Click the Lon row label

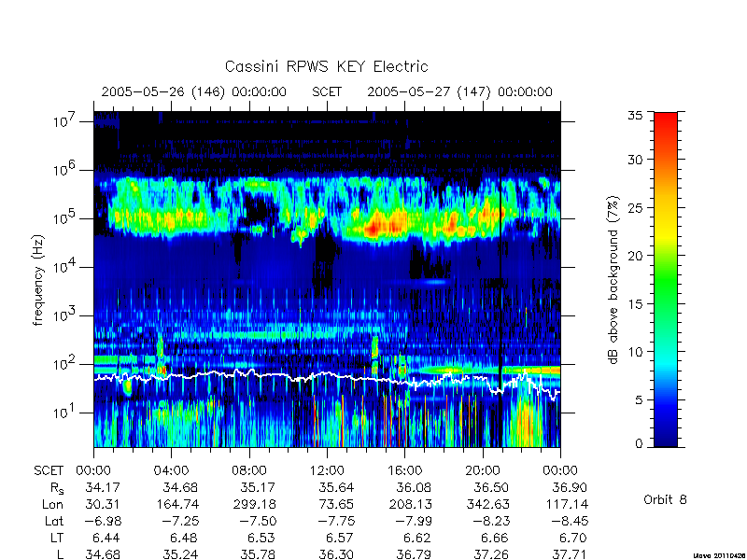(53, 504)
